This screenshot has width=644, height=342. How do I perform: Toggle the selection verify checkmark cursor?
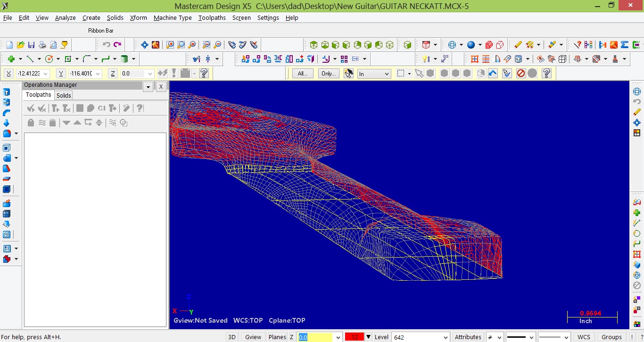(507, 74)
